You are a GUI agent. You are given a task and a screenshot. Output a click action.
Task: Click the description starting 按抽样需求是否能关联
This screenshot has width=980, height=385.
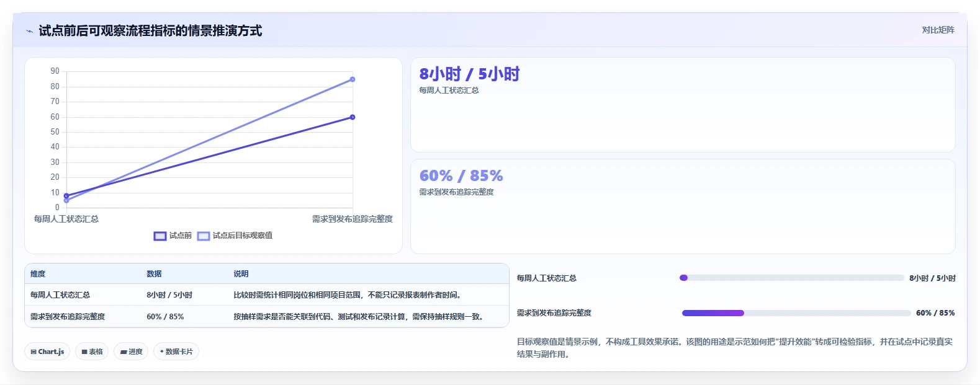pos(358,317)
